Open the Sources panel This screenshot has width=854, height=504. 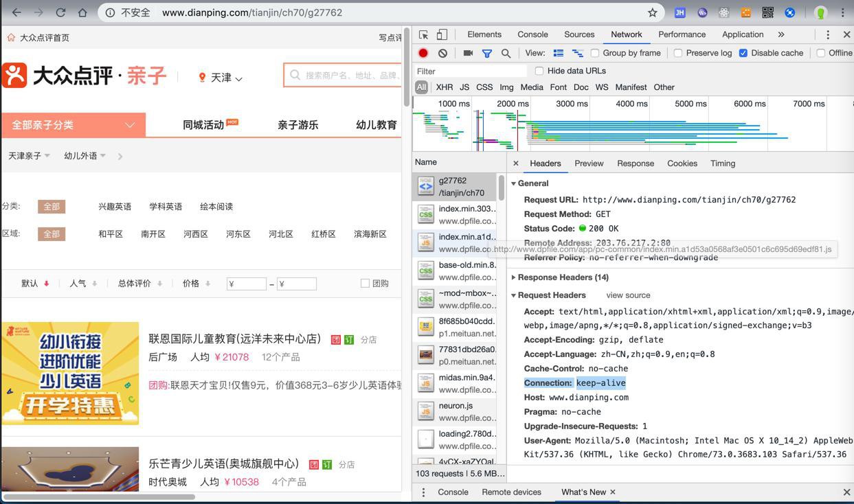[579, 34]
